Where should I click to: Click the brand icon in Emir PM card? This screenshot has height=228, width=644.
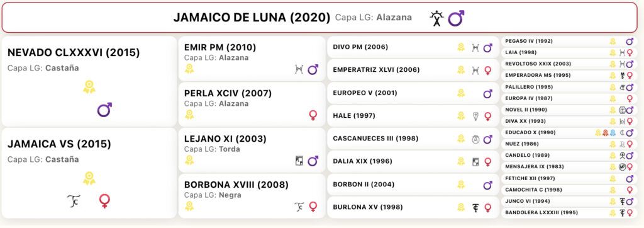tap(299, 69)
